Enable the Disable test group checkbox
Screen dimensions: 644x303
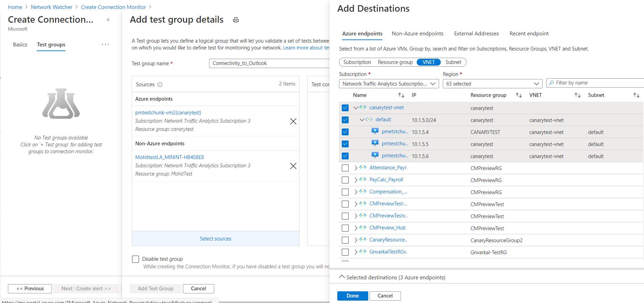point(135,259)
